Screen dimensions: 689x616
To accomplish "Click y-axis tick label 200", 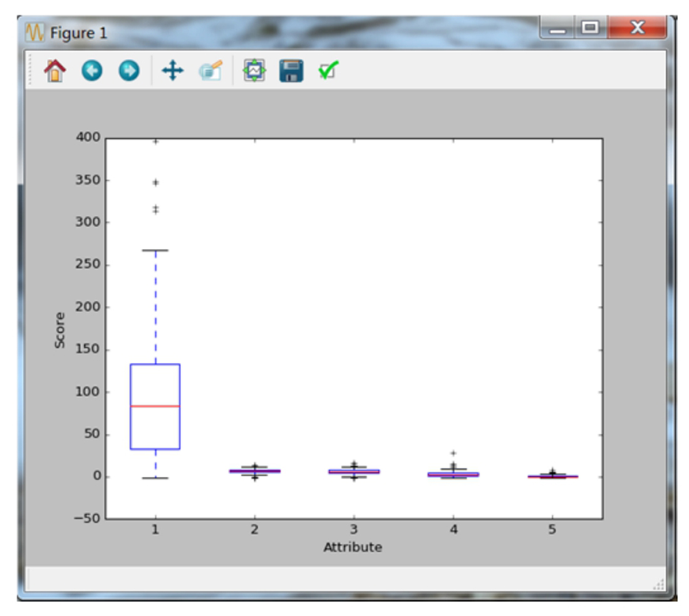I will (x=88, y=307).
